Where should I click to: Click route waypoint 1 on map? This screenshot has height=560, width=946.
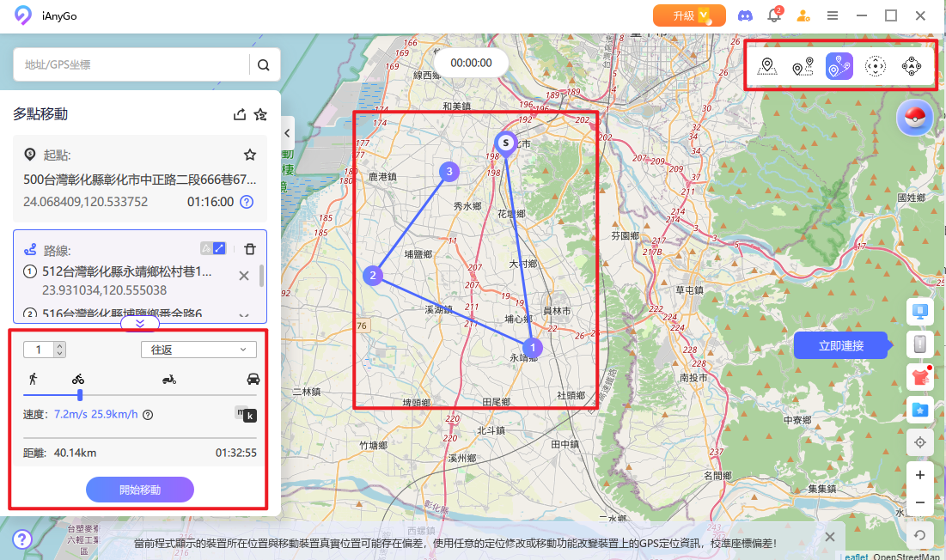[x=533, y=348]
